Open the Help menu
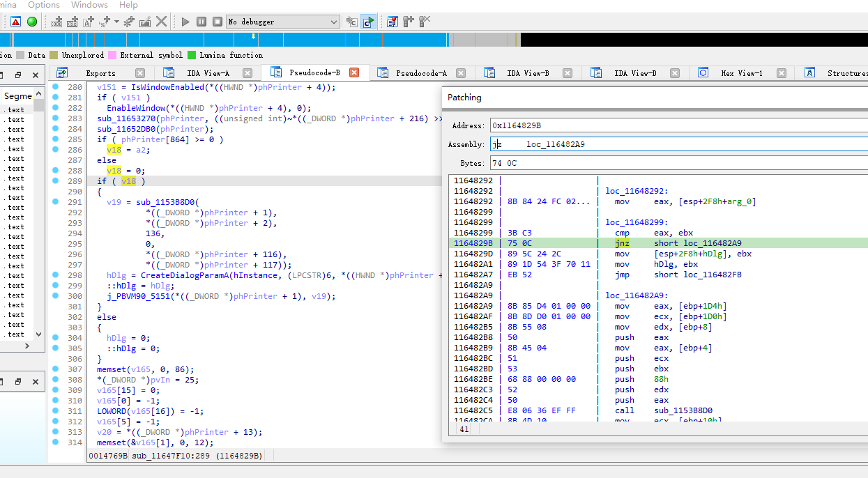 129,5
